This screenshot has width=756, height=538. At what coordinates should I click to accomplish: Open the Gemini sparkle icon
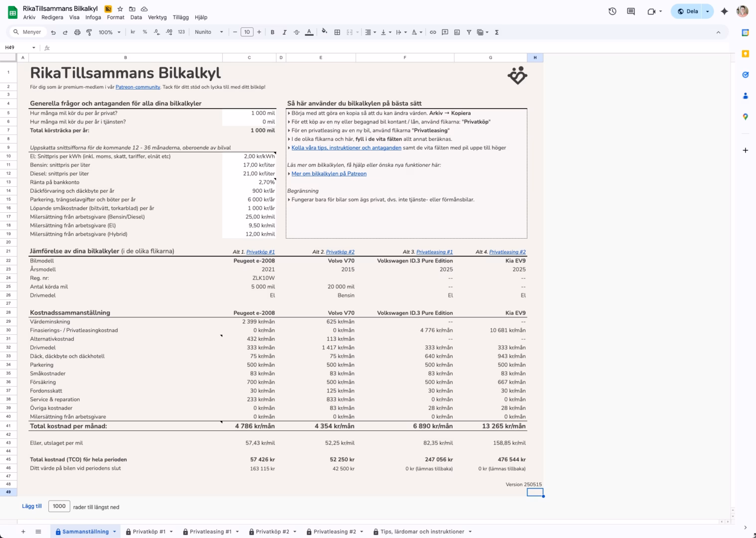[724, 11]
